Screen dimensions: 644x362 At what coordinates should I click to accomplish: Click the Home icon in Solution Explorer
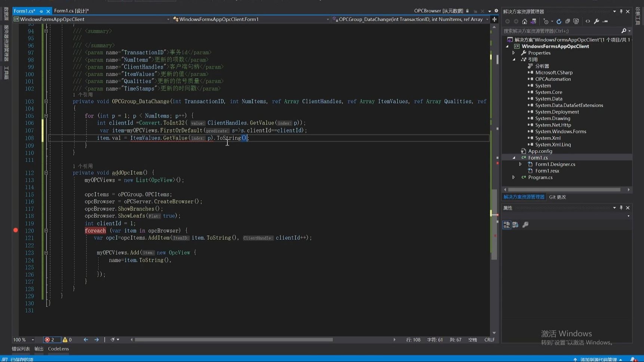[x=525, y=21]
